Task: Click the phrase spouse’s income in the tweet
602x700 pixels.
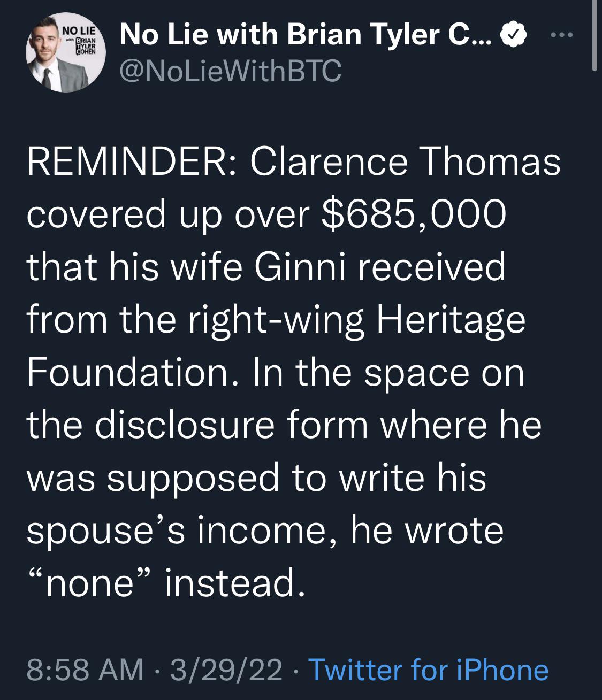Action: 181,531
